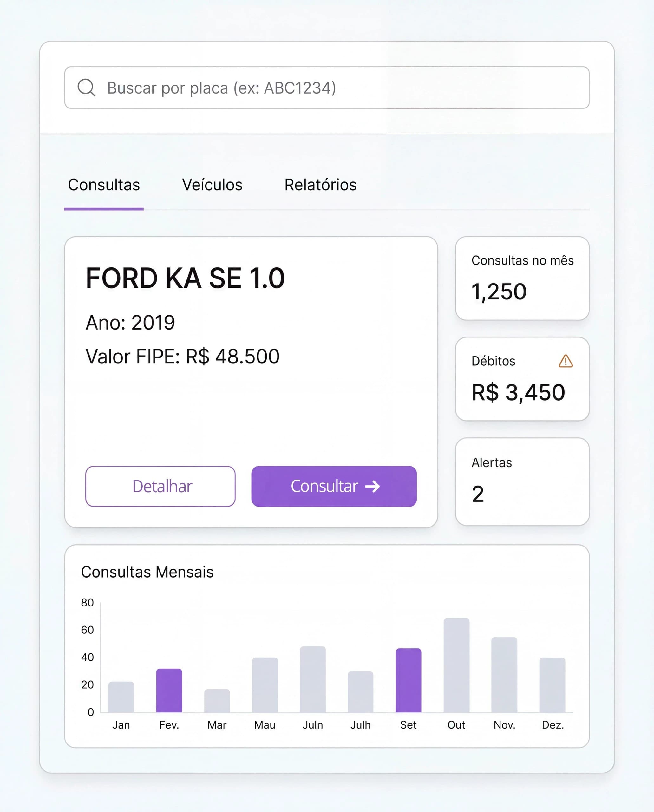
Task: Select the Juln bar in the chart
Action: (x=313, y=679)
